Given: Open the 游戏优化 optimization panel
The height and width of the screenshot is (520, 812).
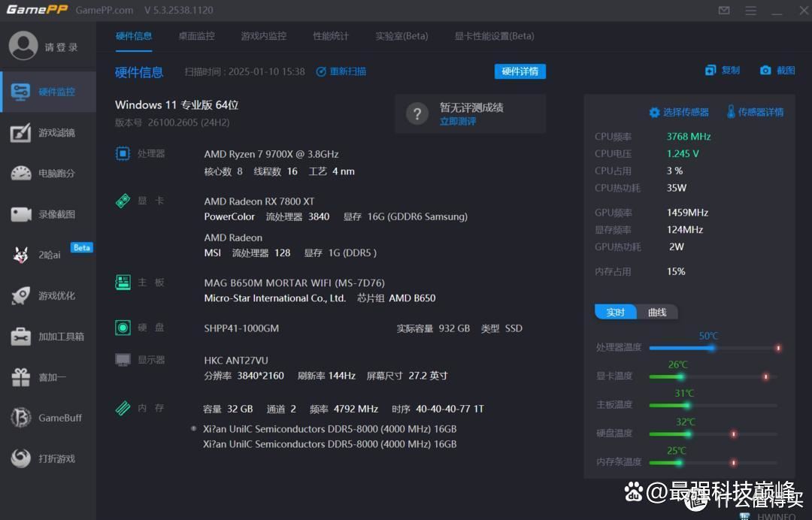Looking at the screenshot, I should [x=48, y=295].
